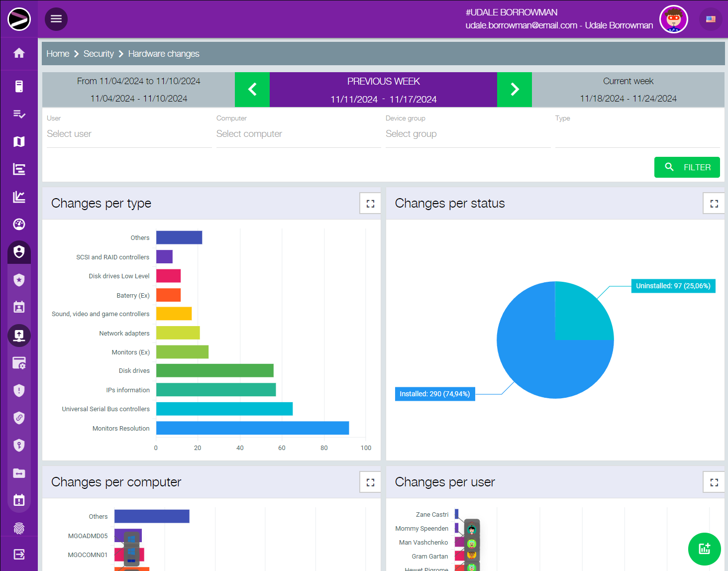Open the Type filter dropdown
Image resolution: width=728 pixels, height=571 pixels.
coord(637,134)
